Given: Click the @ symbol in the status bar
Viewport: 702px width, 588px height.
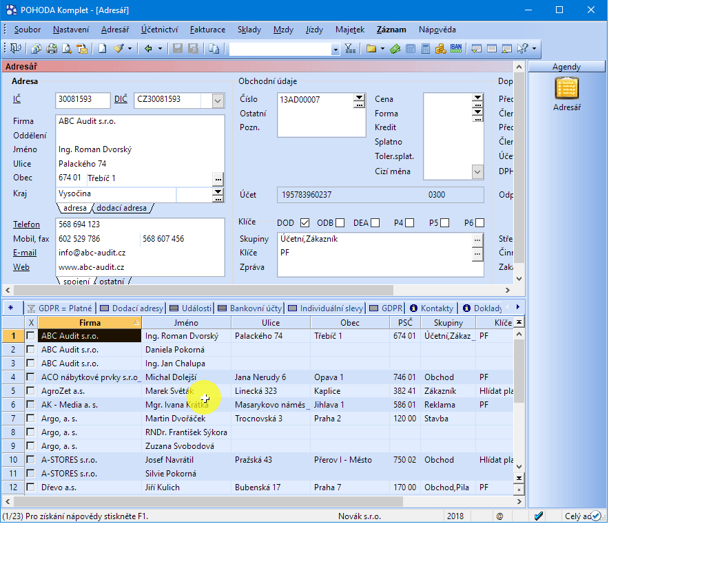Looking at the screenshot, I should tap(499, 516).
